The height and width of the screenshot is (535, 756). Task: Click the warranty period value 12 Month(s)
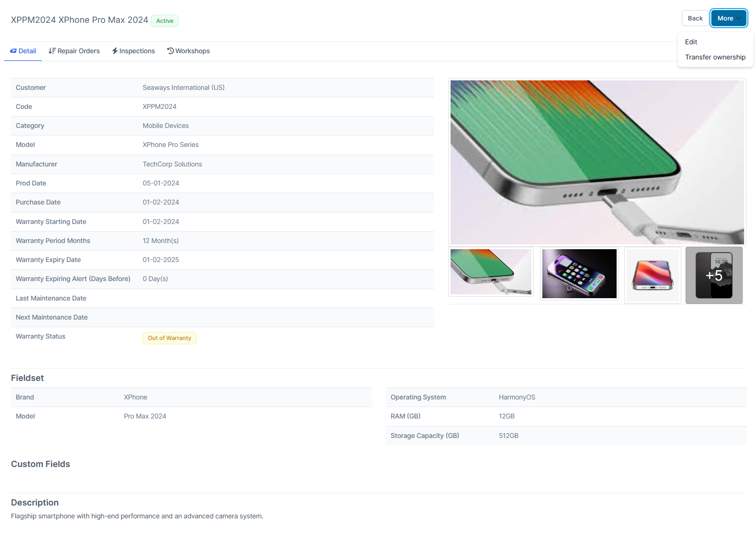pos(161,241)
